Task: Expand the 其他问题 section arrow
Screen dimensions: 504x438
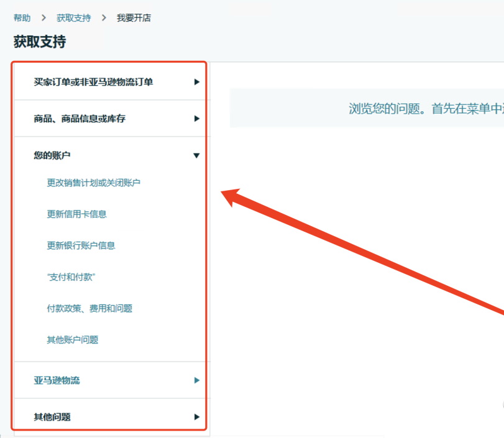Action: tap(197, 417)
